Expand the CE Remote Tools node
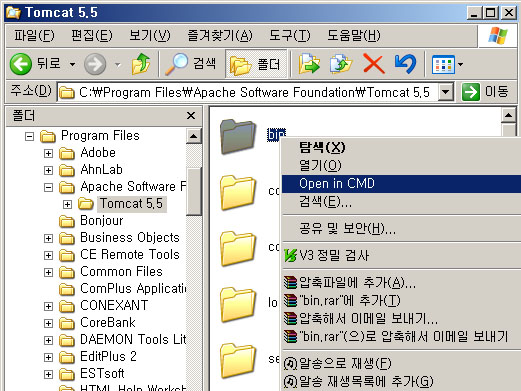521x391 pixels. click(x=48, y=255)
